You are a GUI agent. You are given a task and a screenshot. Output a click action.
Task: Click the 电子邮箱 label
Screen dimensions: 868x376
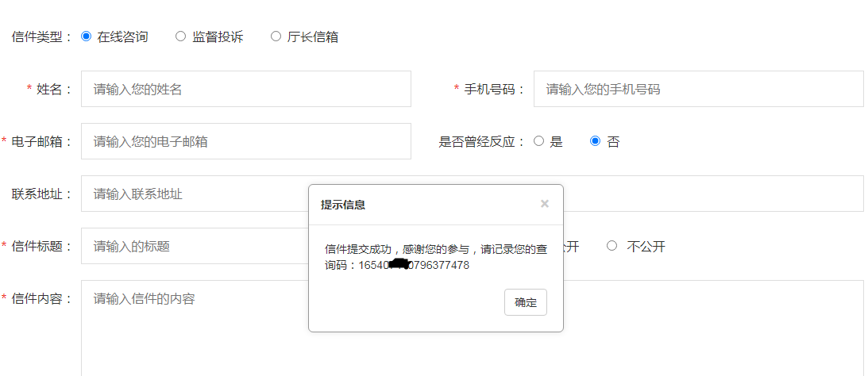coord(42,141)
